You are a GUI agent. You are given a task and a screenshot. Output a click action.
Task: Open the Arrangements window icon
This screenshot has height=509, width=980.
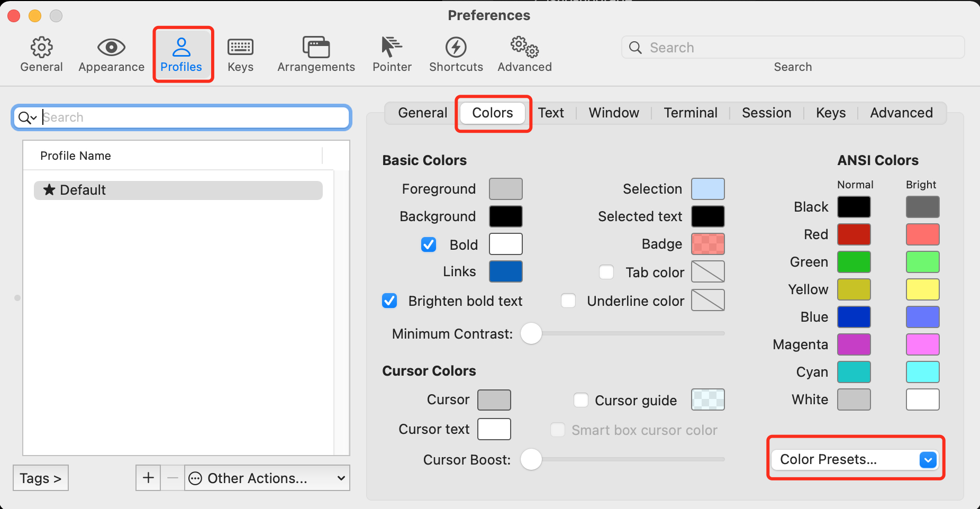[316, 48]
